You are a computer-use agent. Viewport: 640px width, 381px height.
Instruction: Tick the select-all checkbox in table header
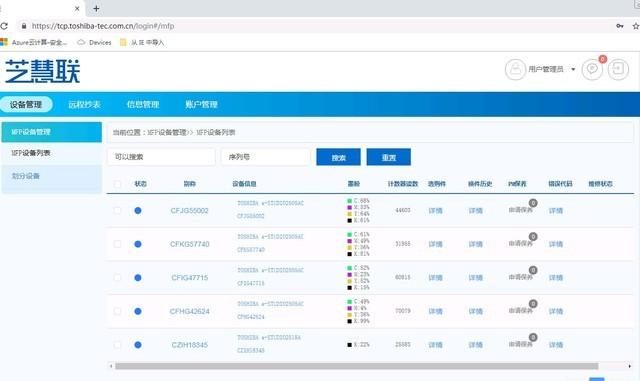pyautogui.click(x=118, y=184)
